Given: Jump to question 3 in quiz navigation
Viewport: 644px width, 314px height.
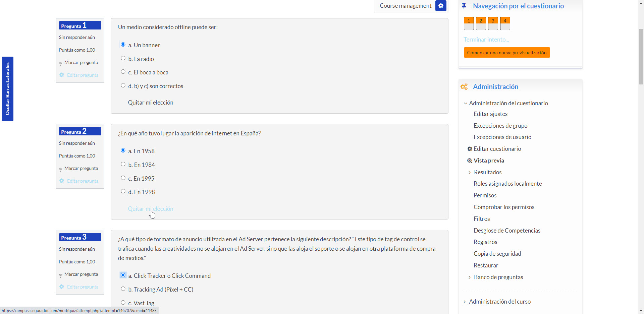Looking at the screenshot, I should [493, 23].
